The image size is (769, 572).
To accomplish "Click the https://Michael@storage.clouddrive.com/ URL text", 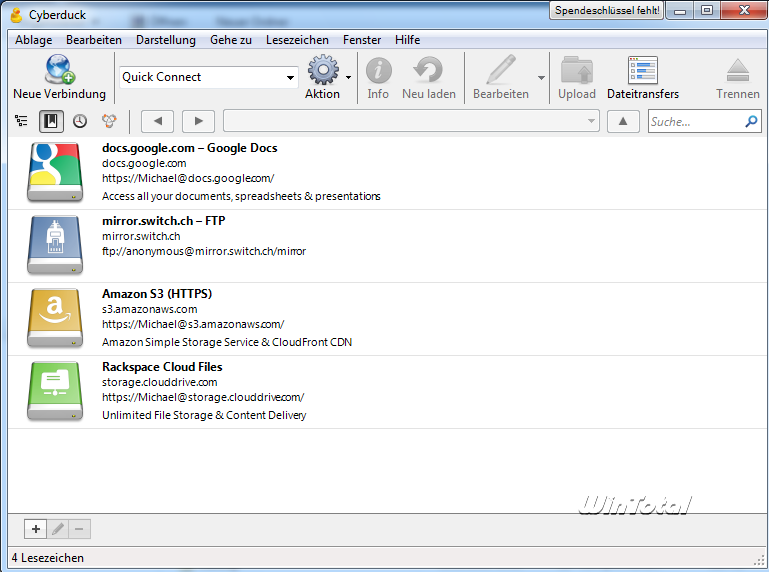I will pos(203,397).
